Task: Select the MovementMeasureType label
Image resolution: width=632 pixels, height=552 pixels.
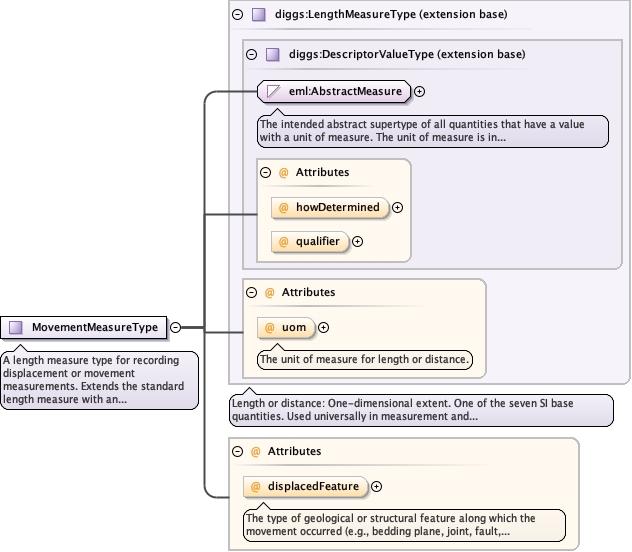Action: [x=94, y=327]
